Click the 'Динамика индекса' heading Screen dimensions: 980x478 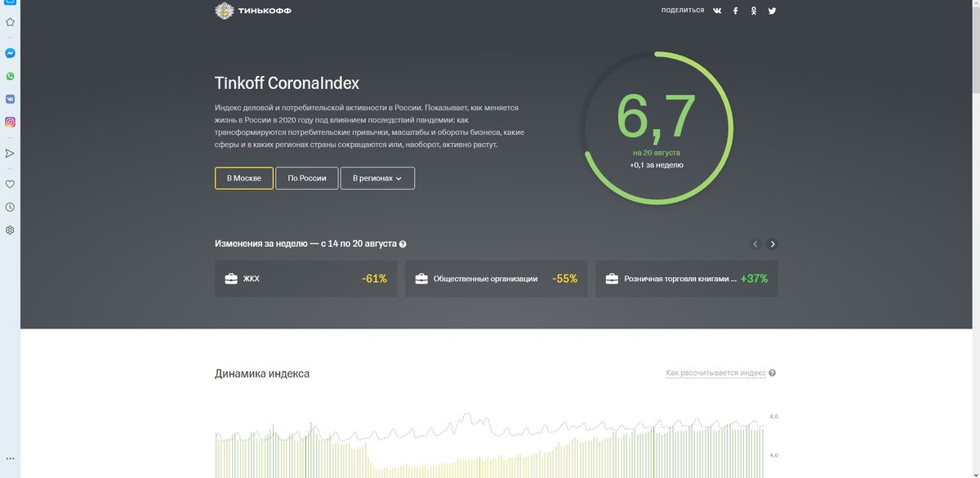tap(262, 373)
